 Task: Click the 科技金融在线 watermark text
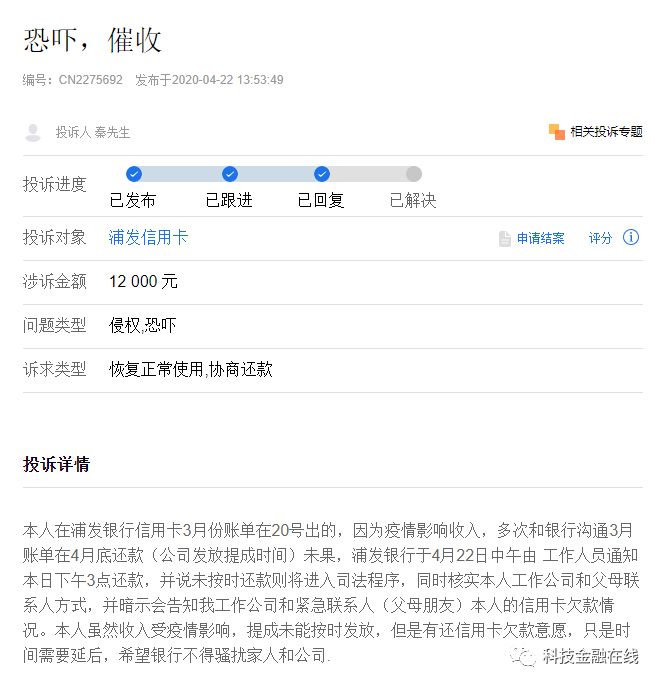(591, 656)
